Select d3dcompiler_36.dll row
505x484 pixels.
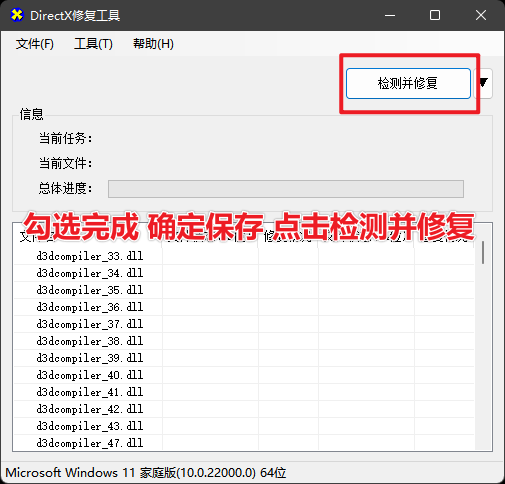point(244,307)
